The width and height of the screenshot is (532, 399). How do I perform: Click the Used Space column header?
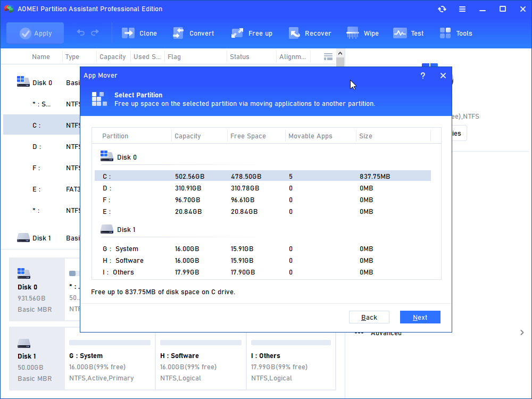[x=147, y=57]
